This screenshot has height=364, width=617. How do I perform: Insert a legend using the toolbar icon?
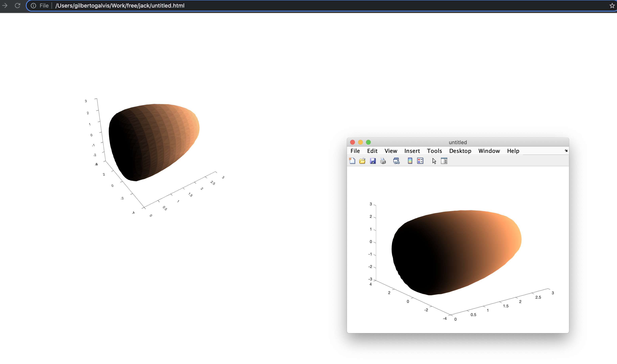[x=420, y=161]
